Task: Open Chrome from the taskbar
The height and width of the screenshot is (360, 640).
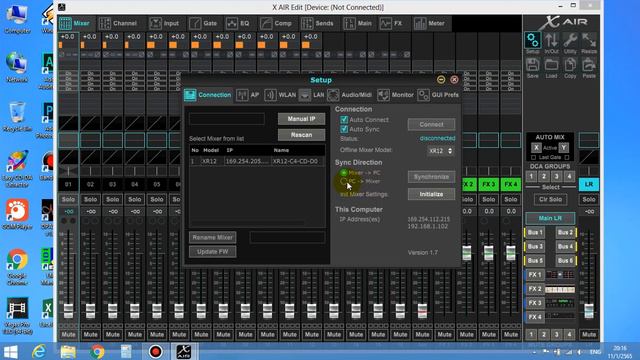Action: click(x=97, y=351)
